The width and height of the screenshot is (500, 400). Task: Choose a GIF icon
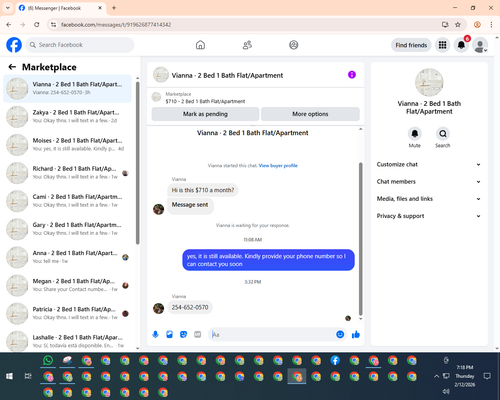pos(198,334)
